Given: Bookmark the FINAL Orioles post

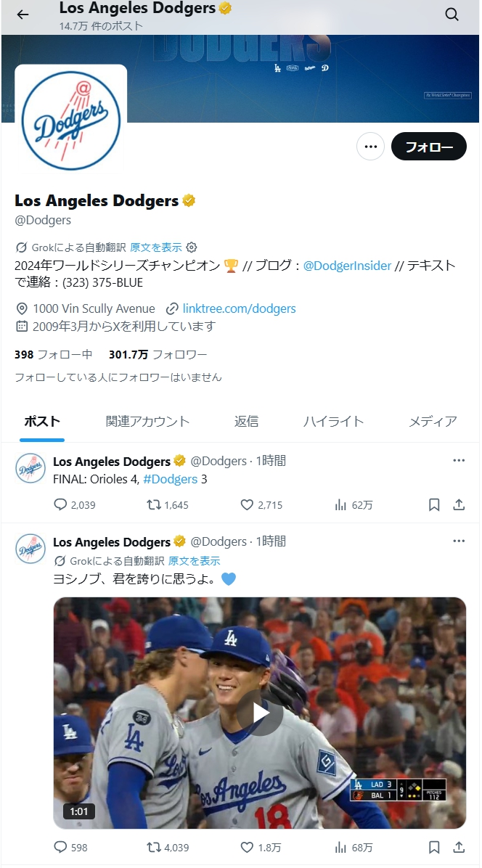Looking at the screenshot, I should pos(434,504).
